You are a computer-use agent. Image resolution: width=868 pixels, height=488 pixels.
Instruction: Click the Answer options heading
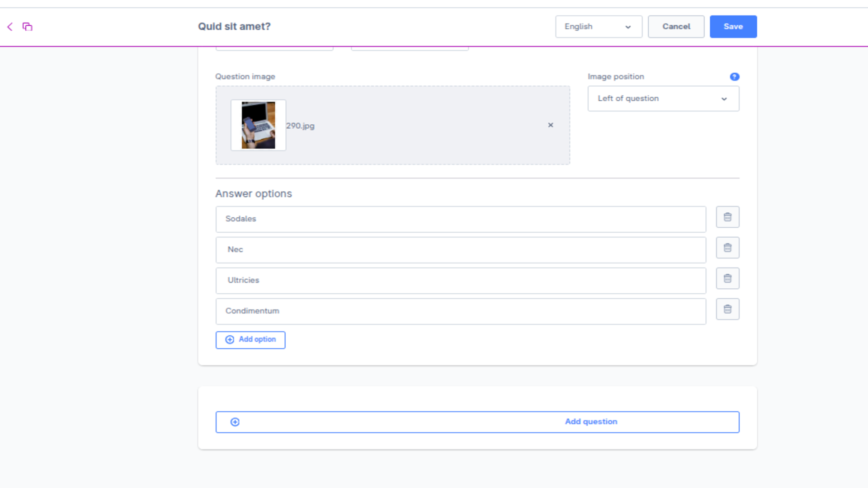pyautogui.click(x=254, y=193)
